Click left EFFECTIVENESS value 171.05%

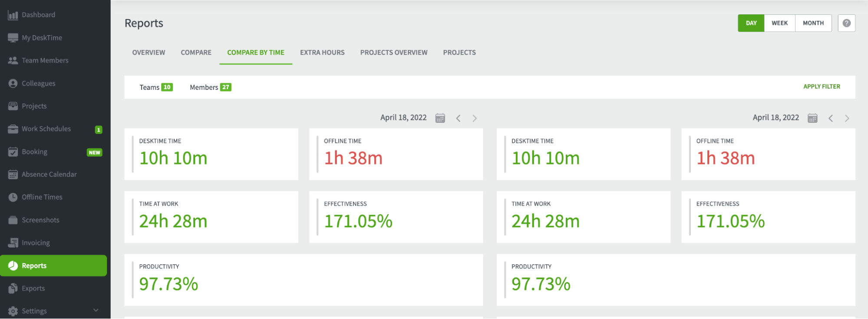(x=358, y=221)
